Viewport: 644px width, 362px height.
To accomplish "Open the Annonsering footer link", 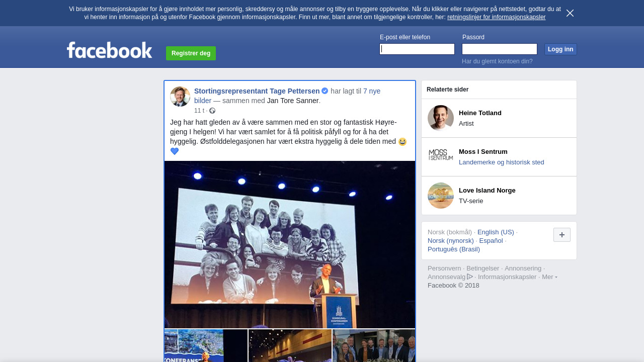I will point(523,268).
